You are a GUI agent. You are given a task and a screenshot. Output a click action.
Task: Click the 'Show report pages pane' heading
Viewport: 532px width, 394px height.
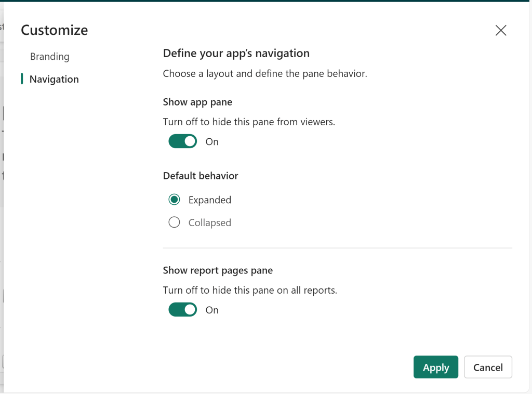pos(218,270)
